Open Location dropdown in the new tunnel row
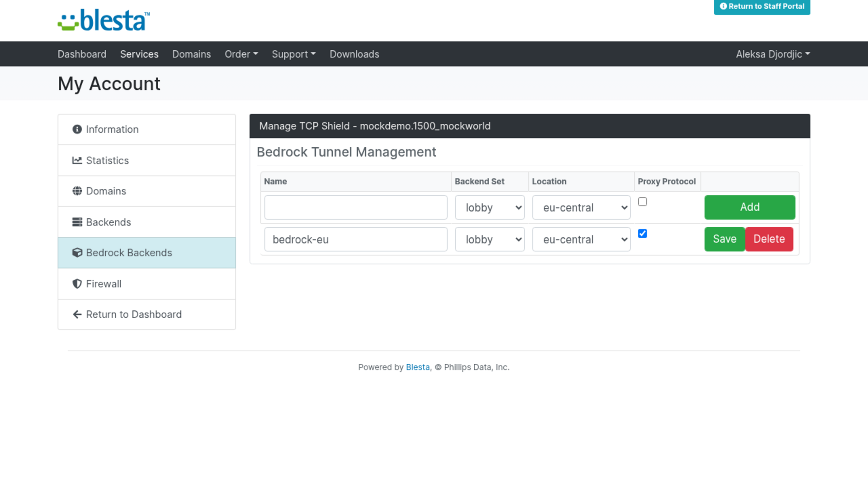 [x=581, y=207]
